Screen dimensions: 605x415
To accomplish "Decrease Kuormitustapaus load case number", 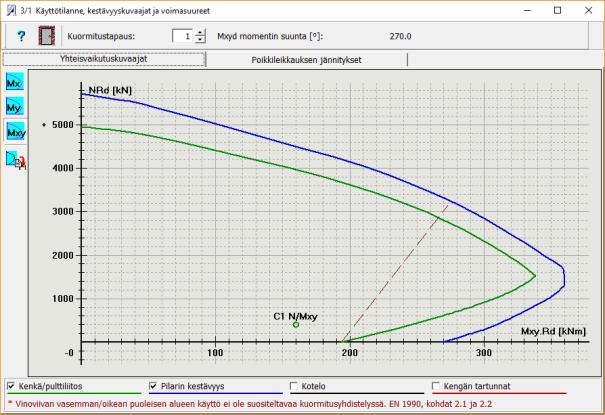I will coord(200,39).
